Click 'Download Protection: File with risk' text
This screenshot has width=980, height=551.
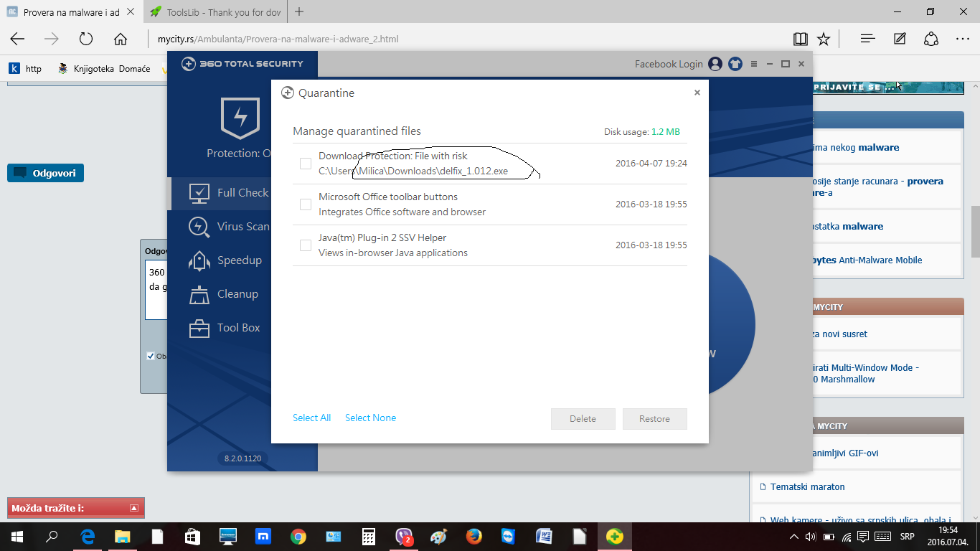[x=393, y=156]
